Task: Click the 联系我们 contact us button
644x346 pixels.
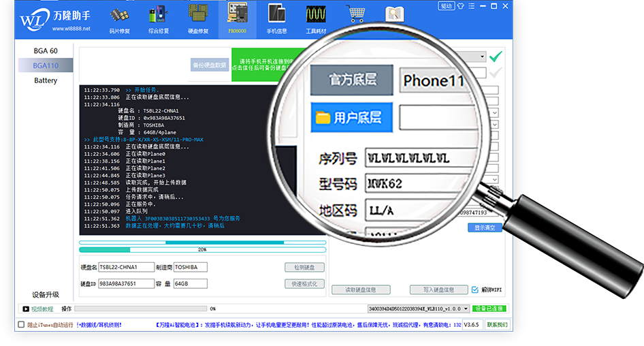Action: click(498, 325)
